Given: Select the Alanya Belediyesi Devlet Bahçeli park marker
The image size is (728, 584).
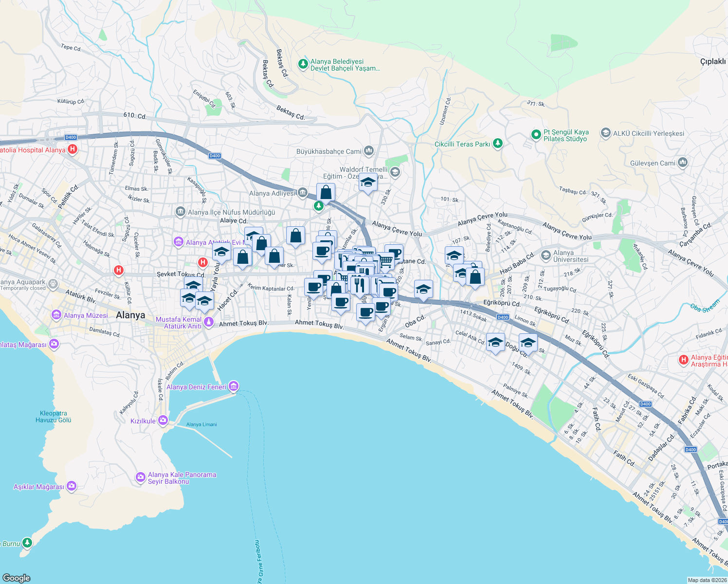Looking at the screenshot, I should tap(302, 63).
